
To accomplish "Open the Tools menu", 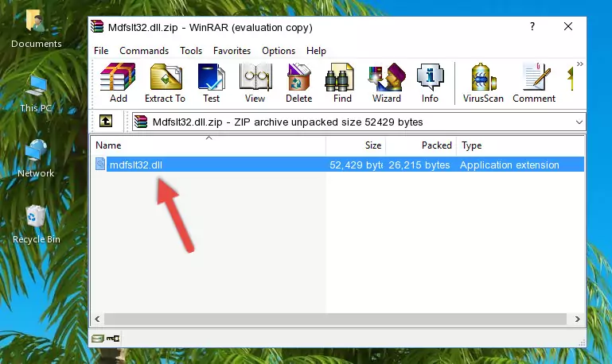I will pos(191,51).
